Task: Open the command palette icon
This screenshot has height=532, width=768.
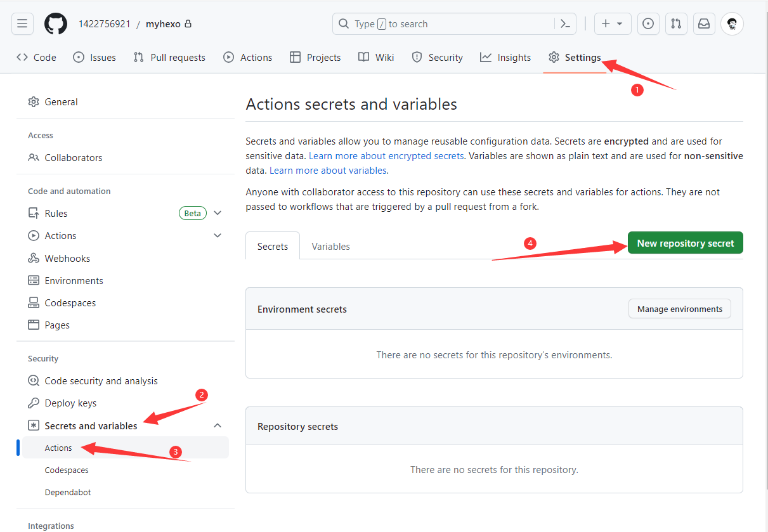Action: [564, 24]
